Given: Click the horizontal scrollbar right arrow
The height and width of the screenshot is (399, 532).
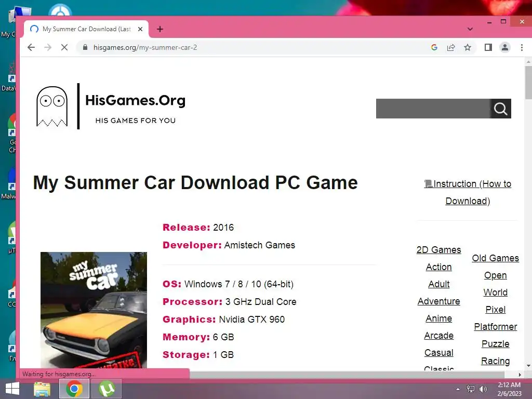Looking at the screenshot, I should click(x=520, y=375).
